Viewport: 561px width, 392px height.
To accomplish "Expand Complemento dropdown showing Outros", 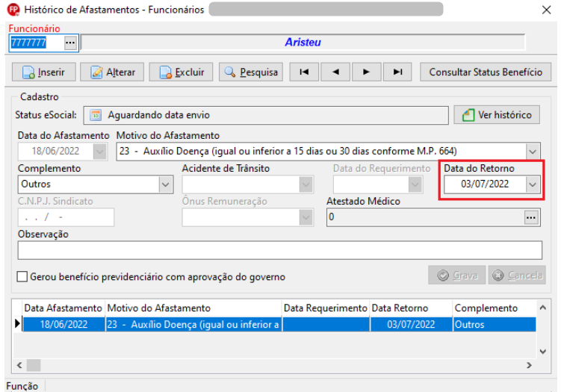I will click(165, 184).
